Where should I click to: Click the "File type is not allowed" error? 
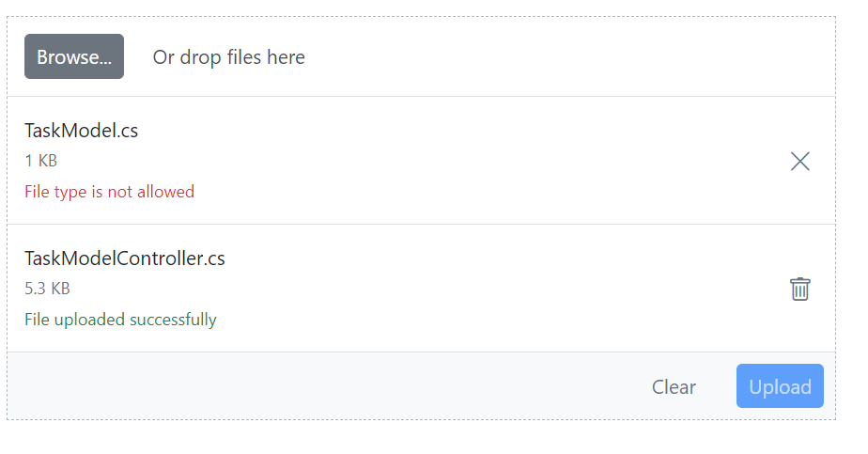[109, 192]
